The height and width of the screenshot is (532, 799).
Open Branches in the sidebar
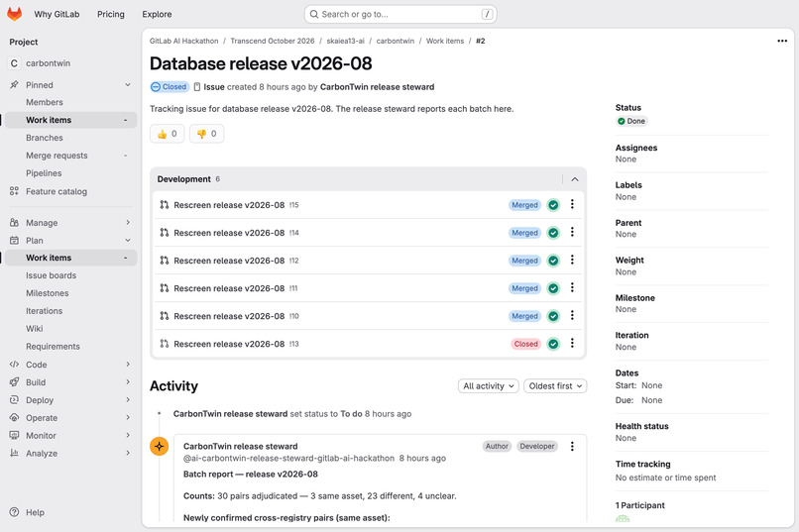(x=45, y=138)
